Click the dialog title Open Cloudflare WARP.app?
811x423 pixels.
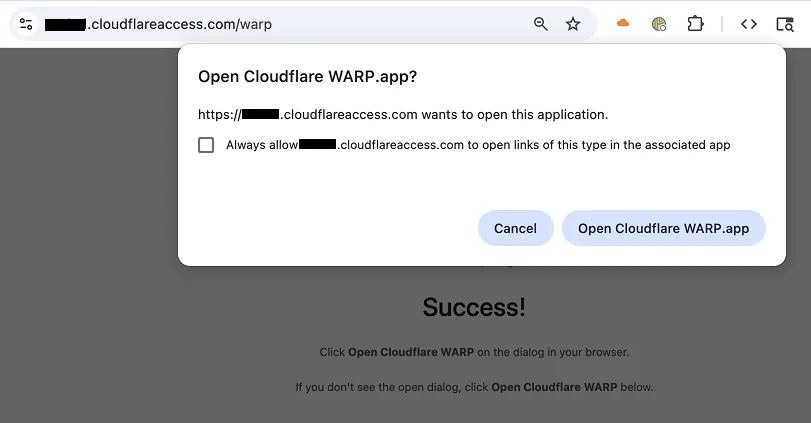pos(307,77)
